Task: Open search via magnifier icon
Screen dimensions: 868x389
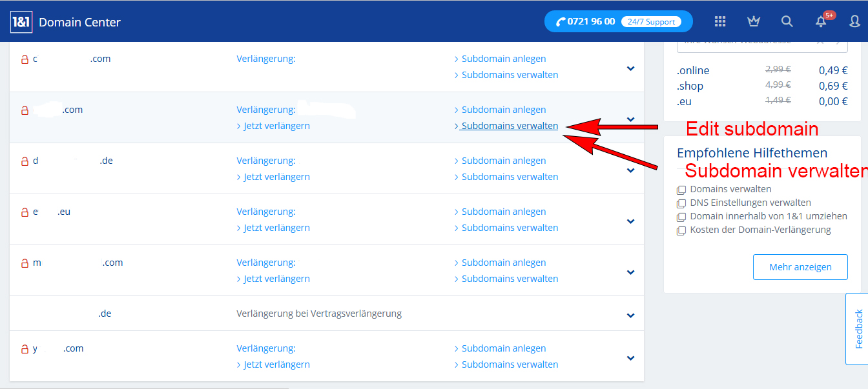Action: point(787,21)
